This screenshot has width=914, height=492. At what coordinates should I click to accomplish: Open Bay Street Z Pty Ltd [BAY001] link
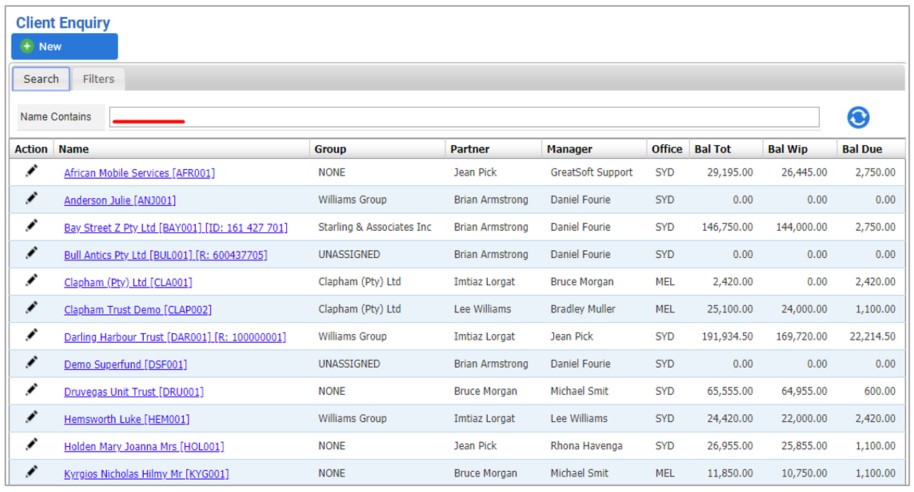click(x=175, y=228)
